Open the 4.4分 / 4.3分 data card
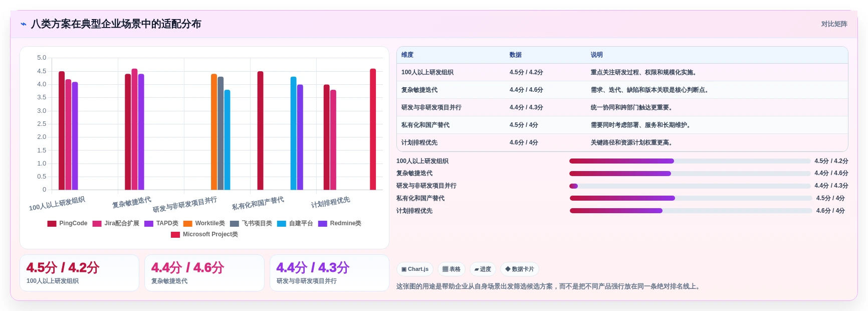 pos(329,273)
